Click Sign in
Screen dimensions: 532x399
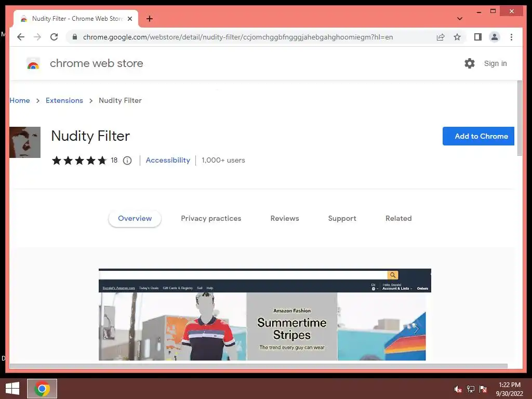coord(495,63)
